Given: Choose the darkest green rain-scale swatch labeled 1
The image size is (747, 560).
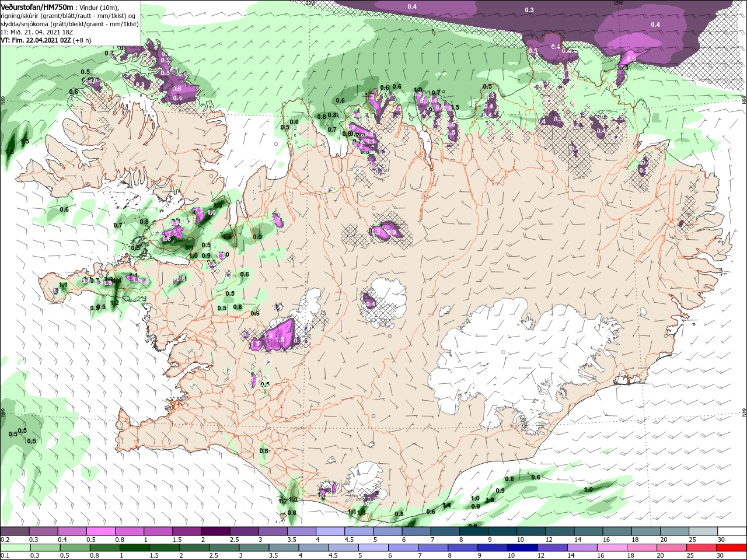Looking at the screenshot, I should [134, 548].
